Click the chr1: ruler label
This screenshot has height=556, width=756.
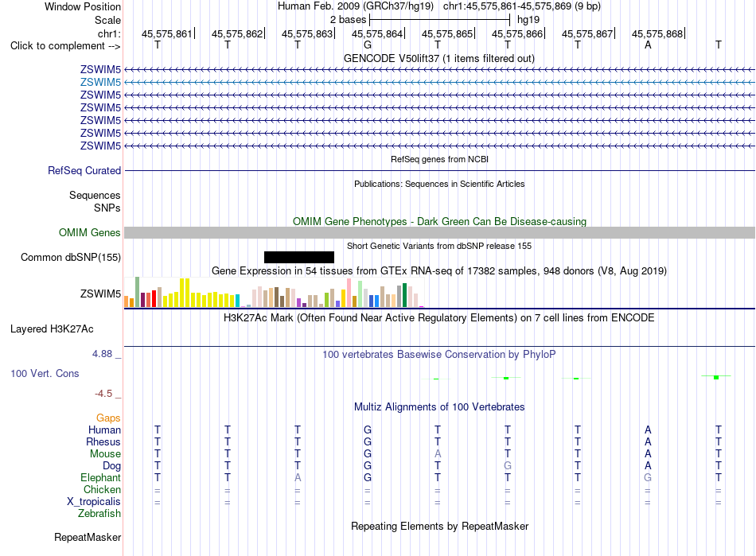coord(109,33)
